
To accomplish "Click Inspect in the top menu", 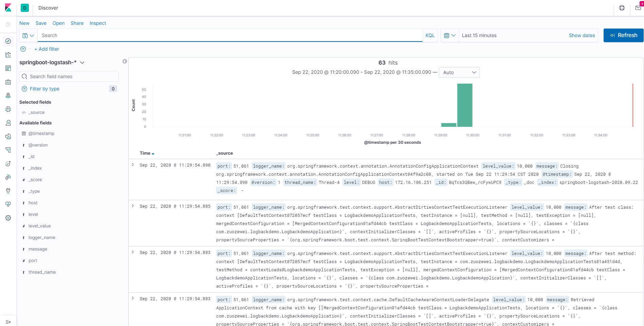I will coord(98,23).
